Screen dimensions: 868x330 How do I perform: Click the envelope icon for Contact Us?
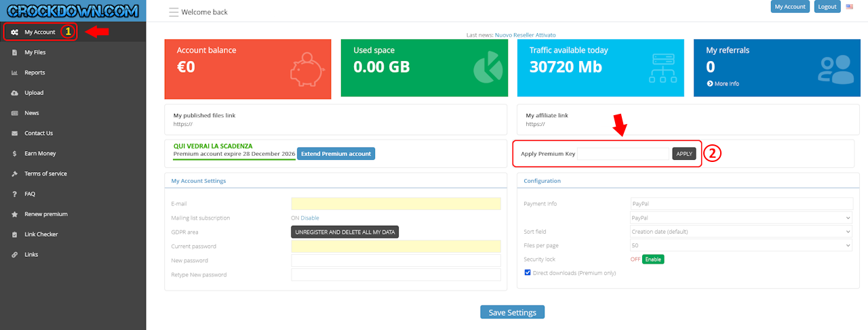[x=14, y=133]
